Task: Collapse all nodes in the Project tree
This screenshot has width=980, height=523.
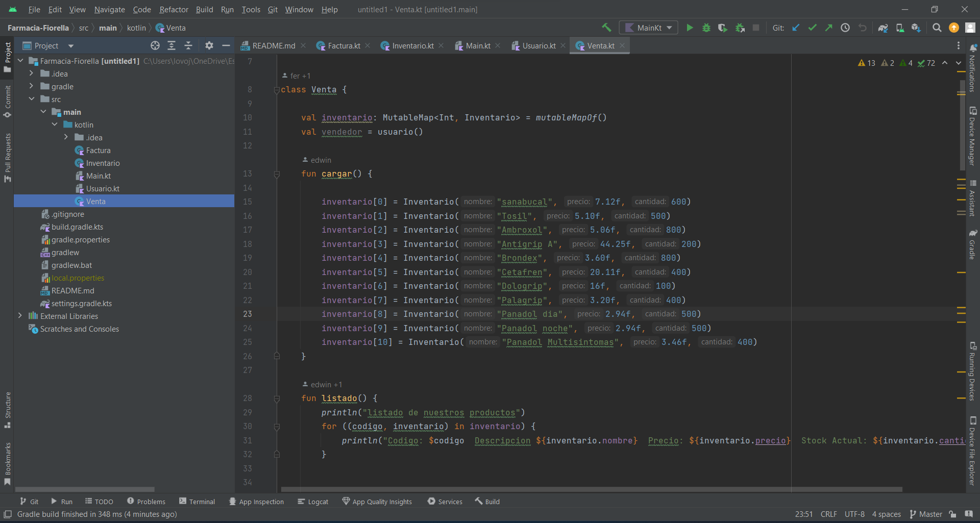Action: point(188,45)
